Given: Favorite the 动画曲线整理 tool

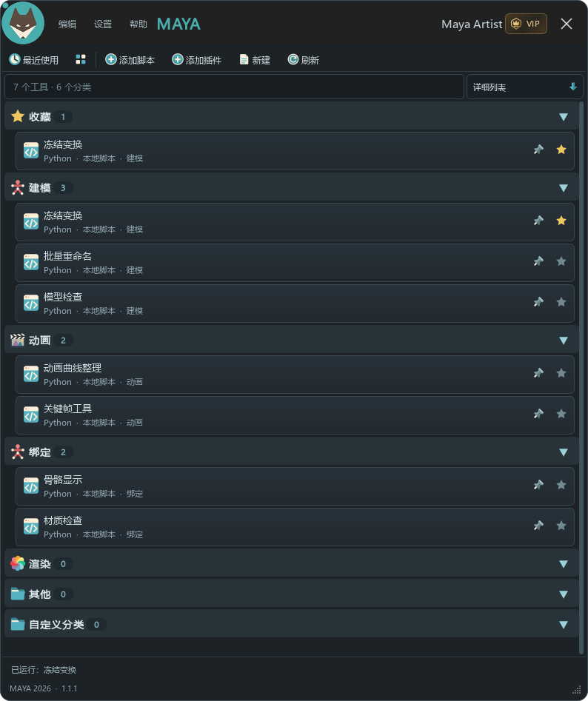Looking at the screenshot, I should tap(561, 373).
